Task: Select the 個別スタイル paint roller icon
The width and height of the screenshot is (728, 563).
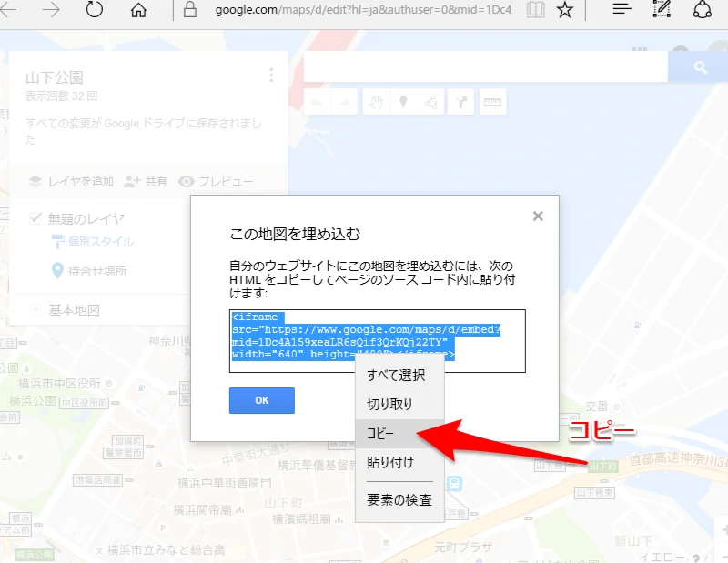Action: tap(58, 240)
